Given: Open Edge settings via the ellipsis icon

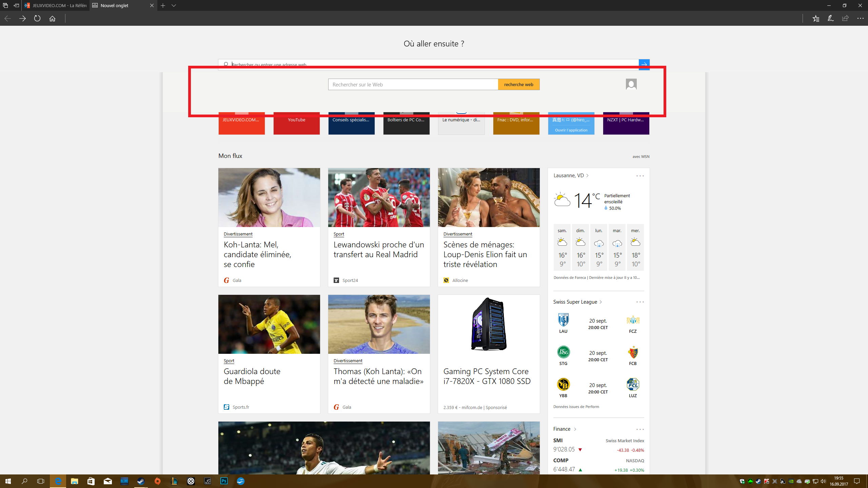Looking at the screenshot, I should click(x=860, y=19).
